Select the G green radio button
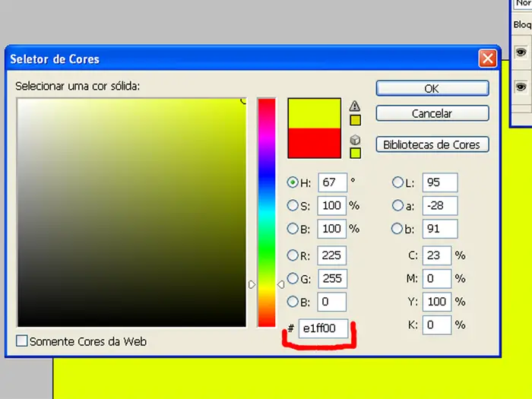This screenshot has width=532, height=399. [x=293, y=278]
